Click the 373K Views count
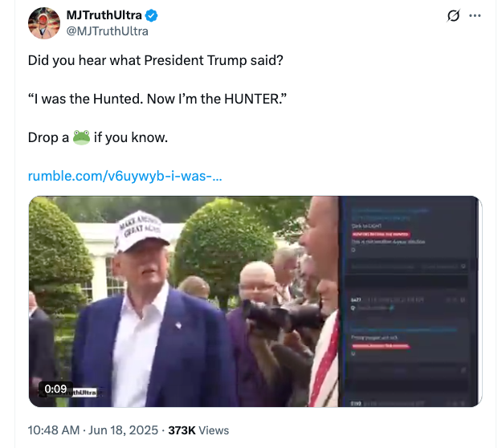 pos(198,430)
